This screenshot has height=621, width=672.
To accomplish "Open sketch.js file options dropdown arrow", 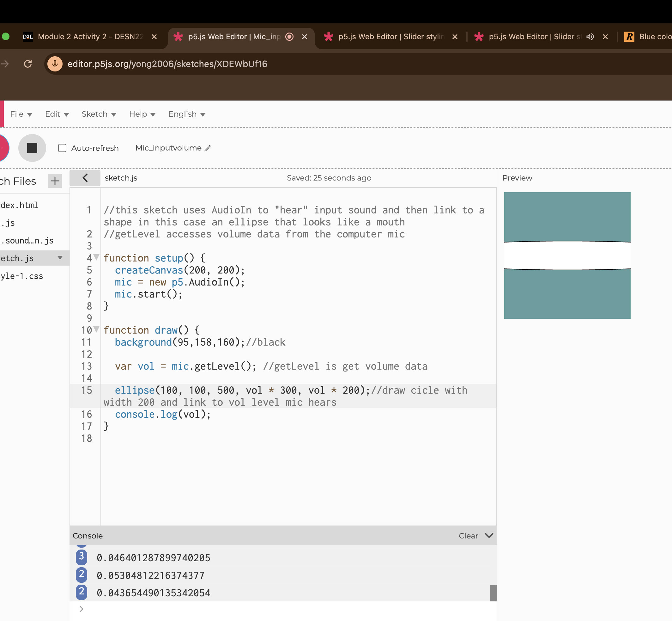I will [x=60, y=258].
